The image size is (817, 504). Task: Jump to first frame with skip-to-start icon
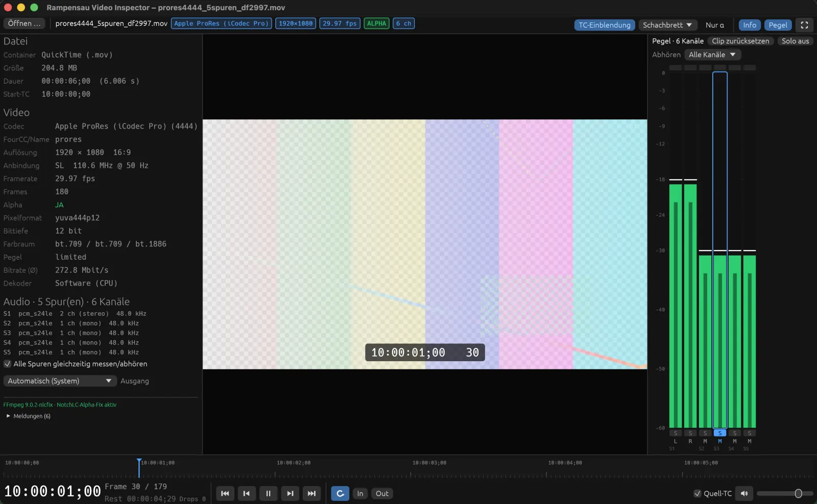pyautogui.click(x=225, y=493)
